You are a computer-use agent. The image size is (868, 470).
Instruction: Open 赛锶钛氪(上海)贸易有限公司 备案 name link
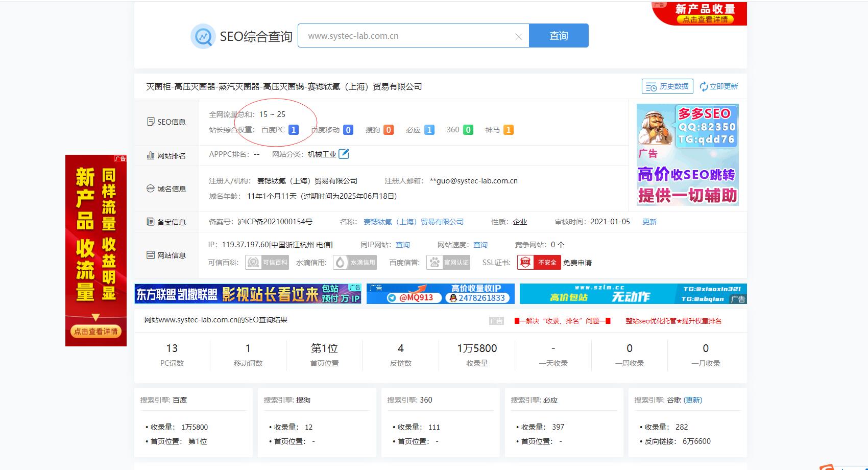coord(414,222)
